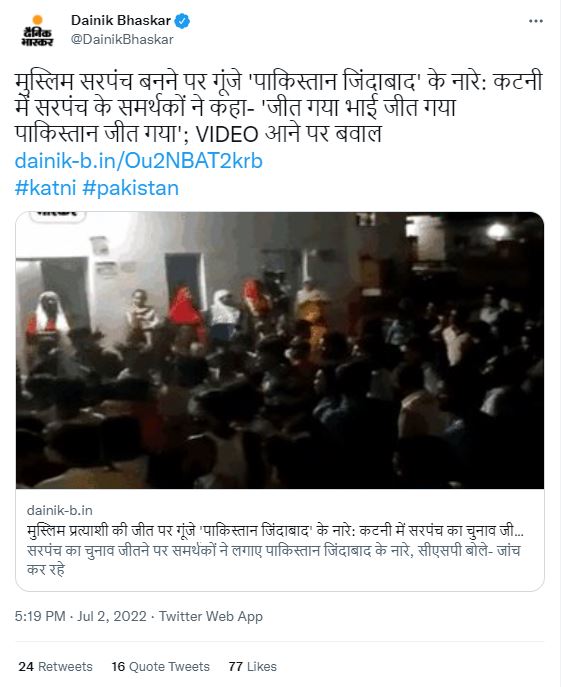561x687 pixels.
Task: View the 24 Retweets list
Action: tap(55, 666)
